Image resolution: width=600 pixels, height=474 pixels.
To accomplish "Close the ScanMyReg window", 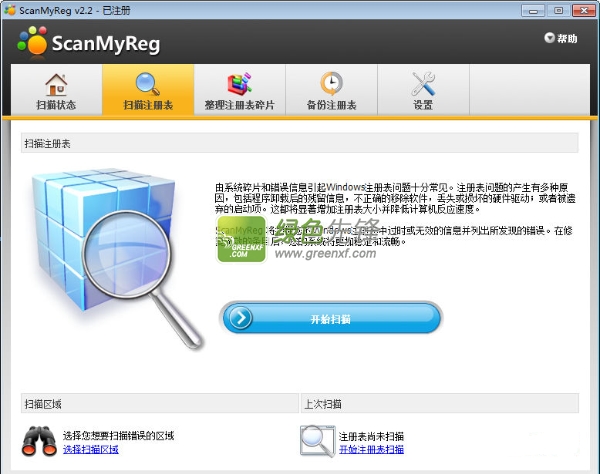I will 584,10.
